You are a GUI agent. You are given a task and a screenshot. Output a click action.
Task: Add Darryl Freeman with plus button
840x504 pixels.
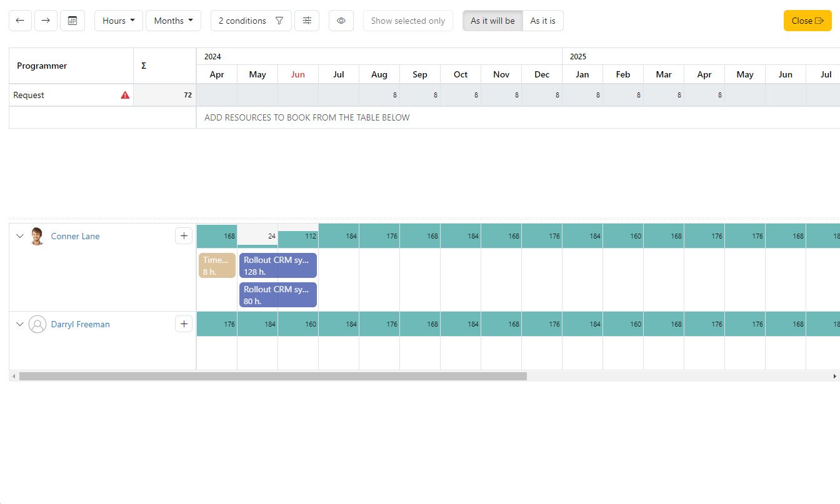(184, 324)
